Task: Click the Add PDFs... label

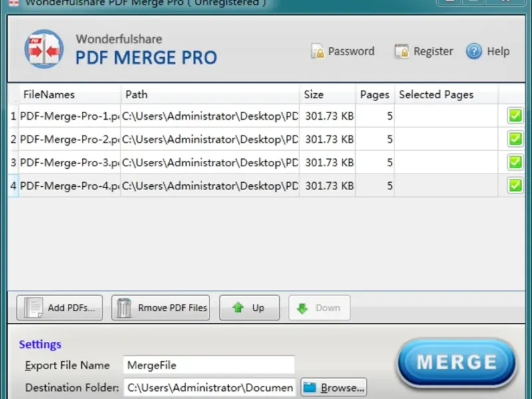Action: click(x=71, y=308)
